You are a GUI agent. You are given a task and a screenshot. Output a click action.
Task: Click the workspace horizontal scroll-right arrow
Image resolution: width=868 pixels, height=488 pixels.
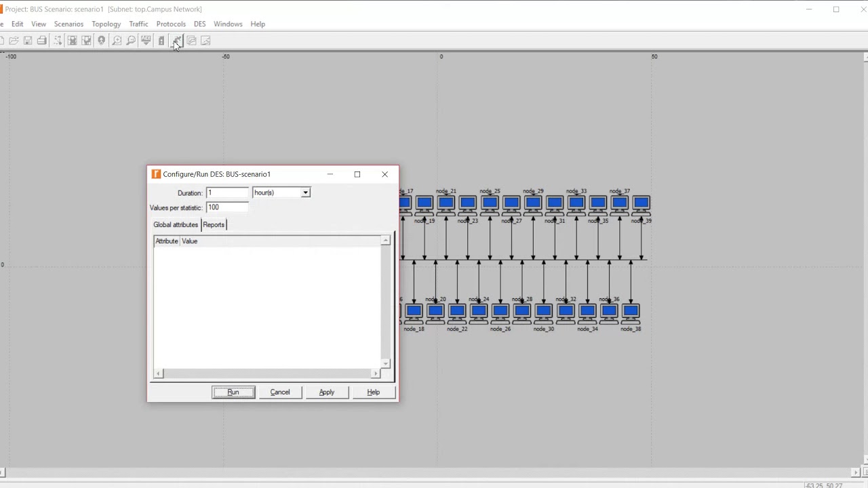pos(855,472)
